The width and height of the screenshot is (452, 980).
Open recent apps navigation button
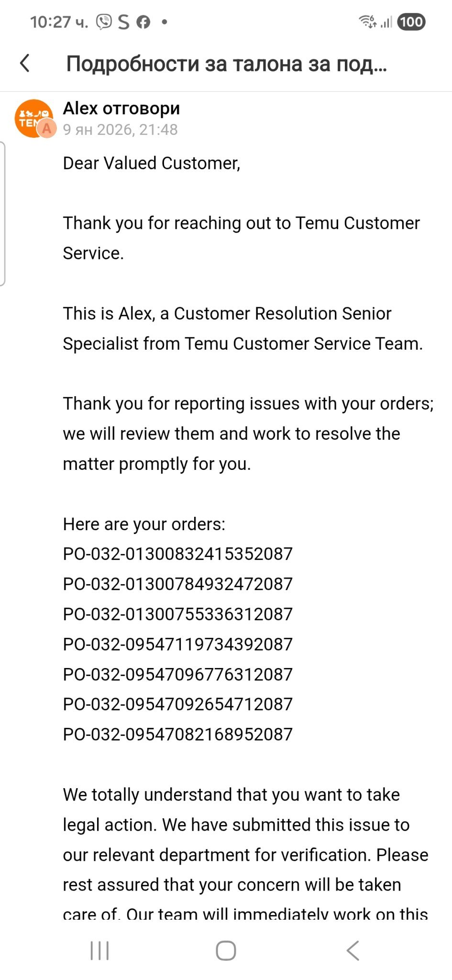(x=99, y=950)
